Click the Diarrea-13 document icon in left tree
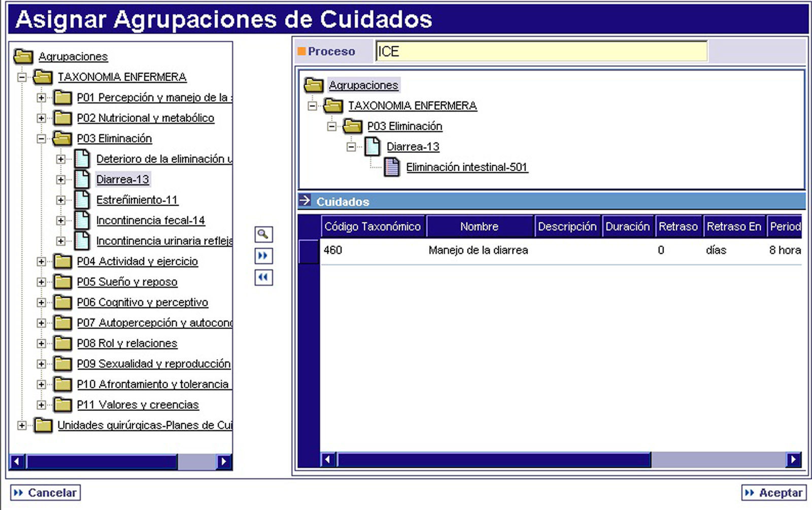812x510 pixels. coord(82,179)
